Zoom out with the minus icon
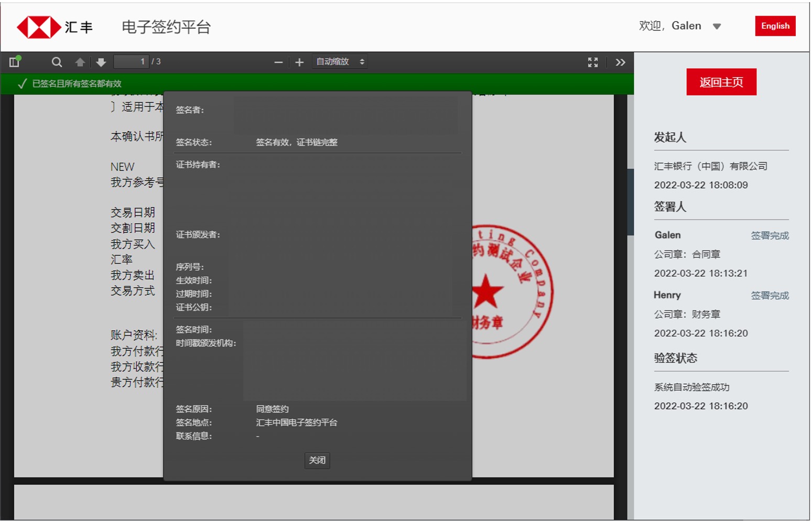This screenshot has width=812, height=521. click(278, 62)
